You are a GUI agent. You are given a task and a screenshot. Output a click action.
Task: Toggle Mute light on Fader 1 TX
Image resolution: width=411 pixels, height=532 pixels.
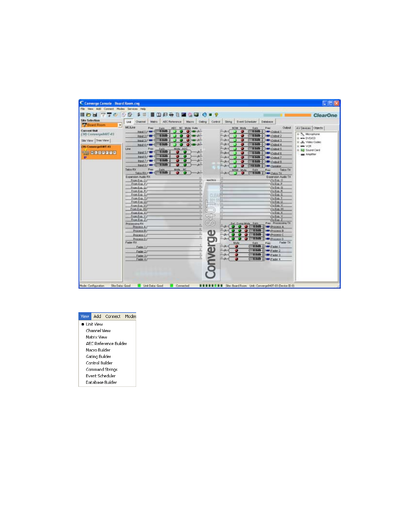236,246
